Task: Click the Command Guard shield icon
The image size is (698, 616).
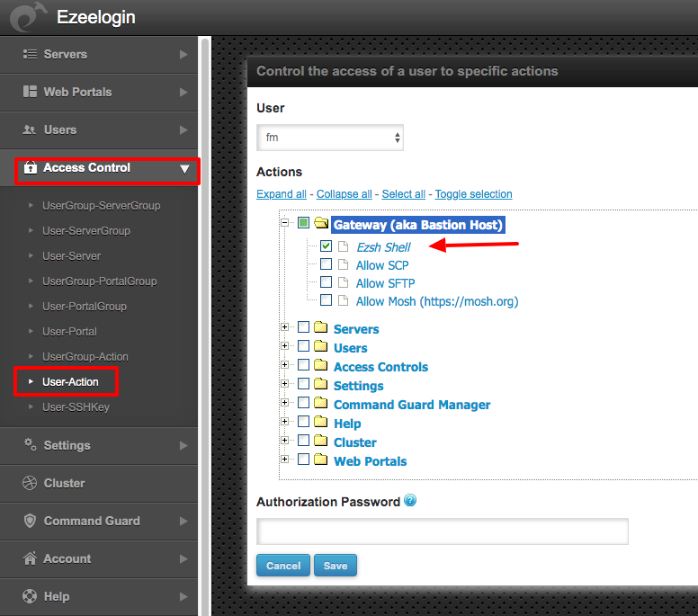Action: coord(30,521)
